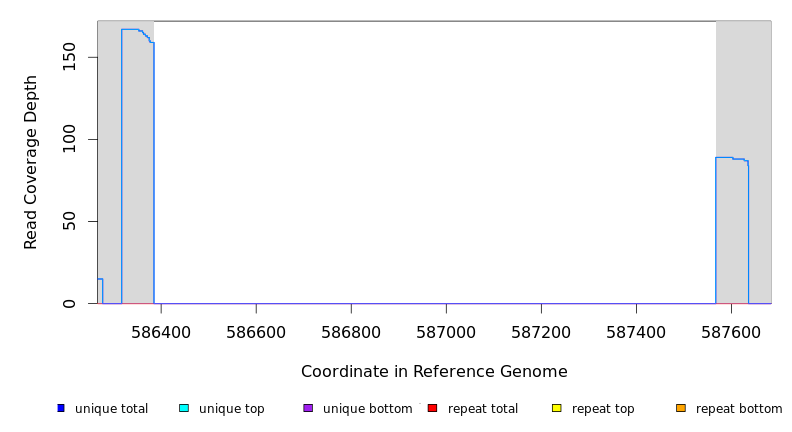Image resolution: width=792 pixels, height=432 pixels.
Task: Click the 'Read Coverage Depth' axis title
Action: click(31, 162)
